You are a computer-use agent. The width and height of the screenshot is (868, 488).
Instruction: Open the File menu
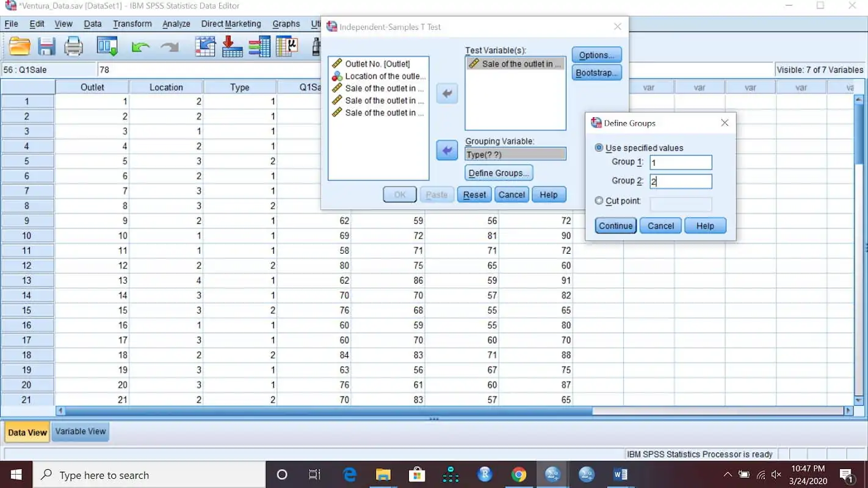click(11, 24)
